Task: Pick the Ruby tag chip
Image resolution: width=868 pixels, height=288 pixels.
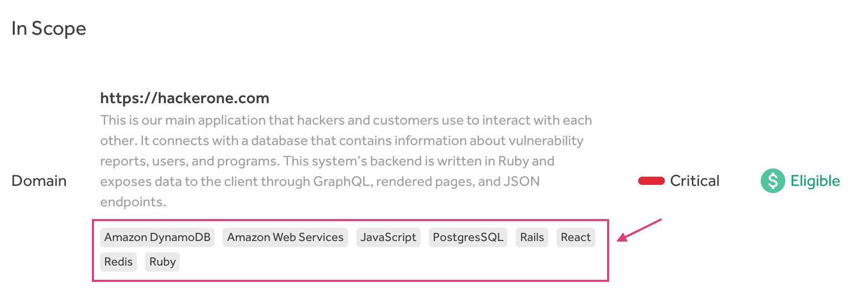Action: pos(162,262)
